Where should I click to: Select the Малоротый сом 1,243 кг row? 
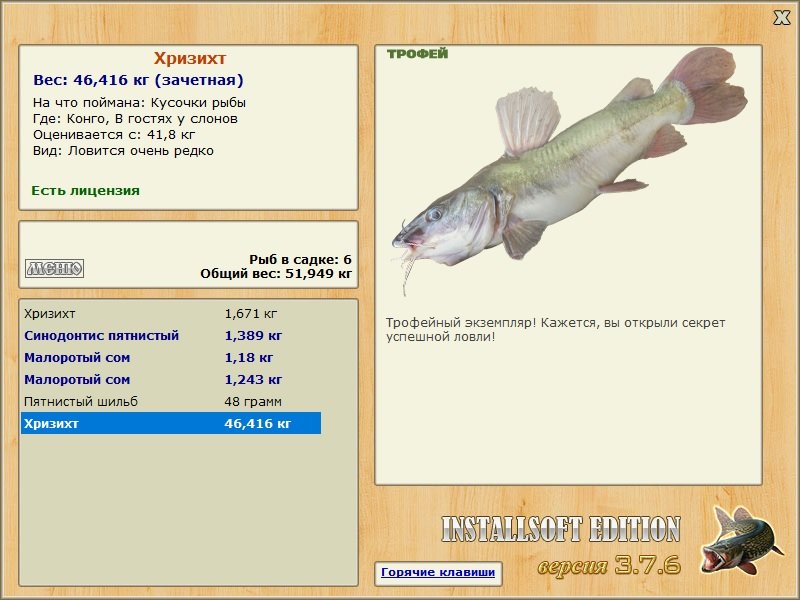click(x=171, y=380)
